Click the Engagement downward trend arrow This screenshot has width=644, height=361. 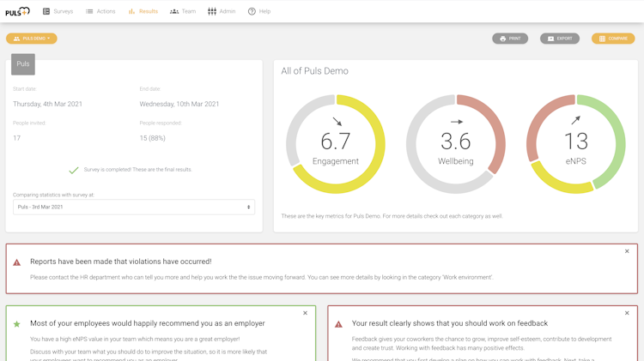click(x=337, y=122)
